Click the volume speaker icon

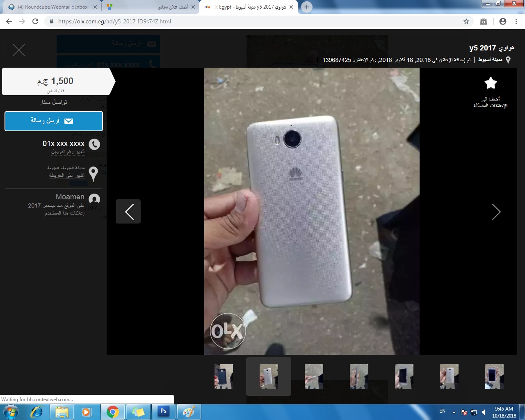484,412
